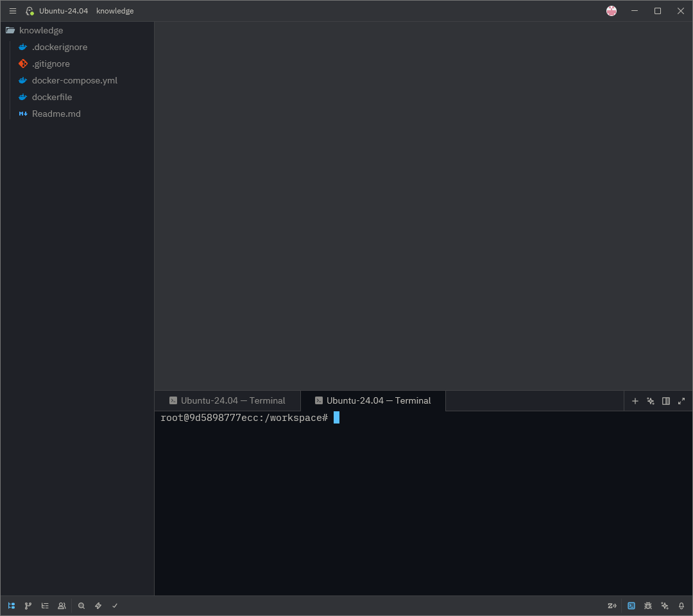Screen dimensions: 693x616
Task: Click the Docker icon beside .dockerignore
Action: click(23, 47)
